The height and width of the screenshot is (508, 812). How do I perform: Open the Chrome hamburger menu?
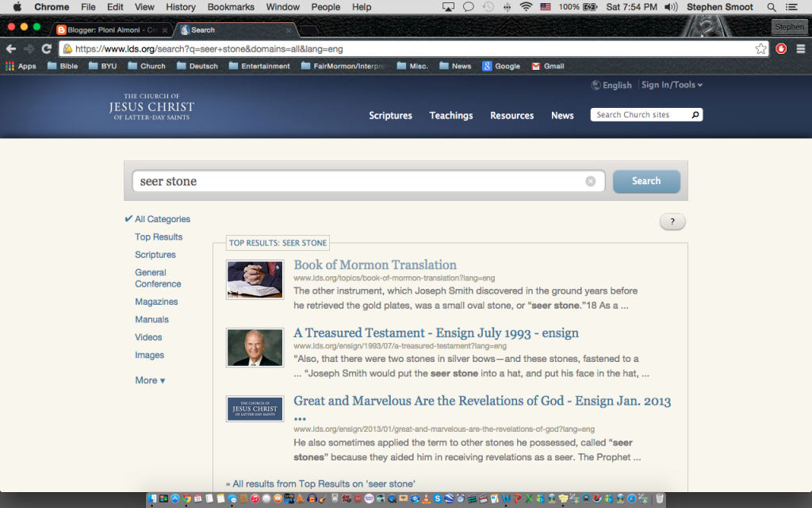(801, 48)
